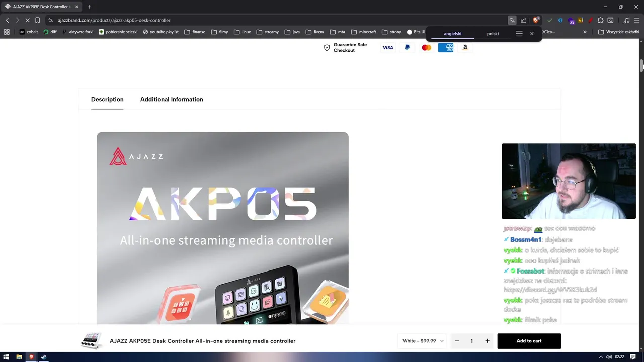Open site settings icon in address bar
The width and height of the screenshot is (644, 362).
pos(51,20)
